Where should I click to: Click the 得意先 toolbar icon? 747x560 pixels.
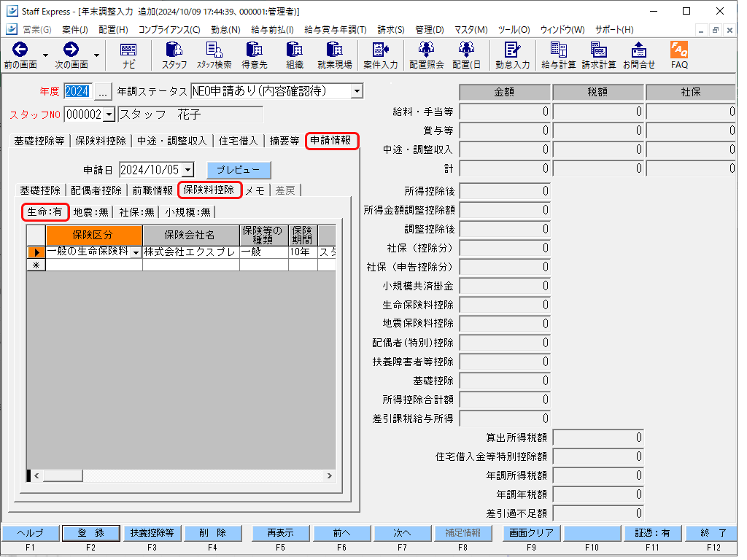(254, 55)
